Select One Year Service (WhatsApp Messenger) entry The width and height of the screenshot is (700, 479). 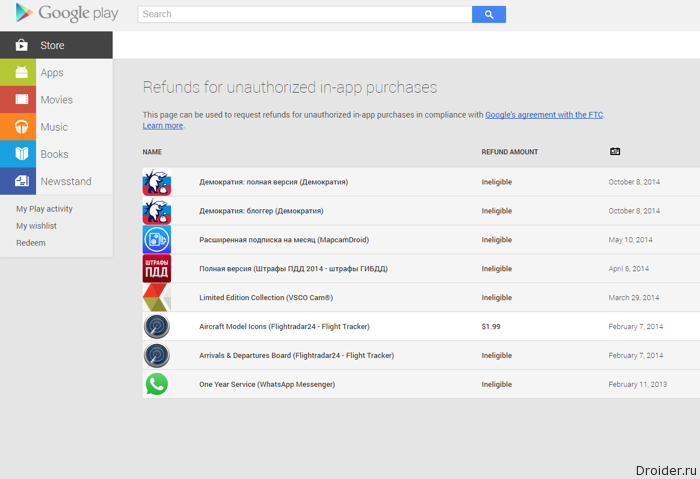click(x=267, y=384)
